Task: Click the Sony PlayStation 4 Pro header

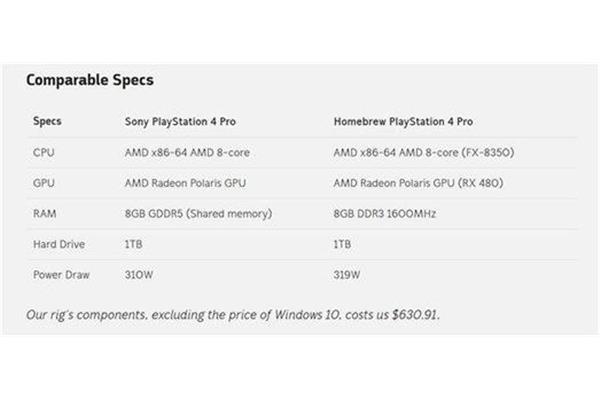Action: tap(180, 122)
